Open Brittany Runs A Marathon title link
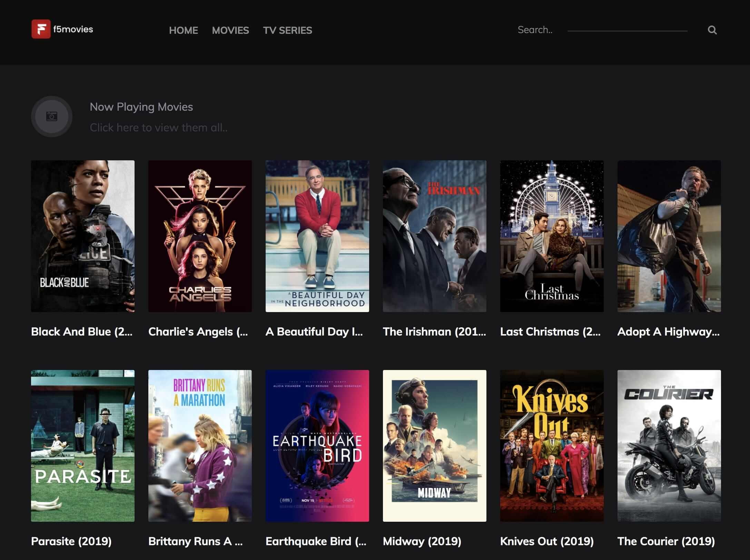 [195, 541]
